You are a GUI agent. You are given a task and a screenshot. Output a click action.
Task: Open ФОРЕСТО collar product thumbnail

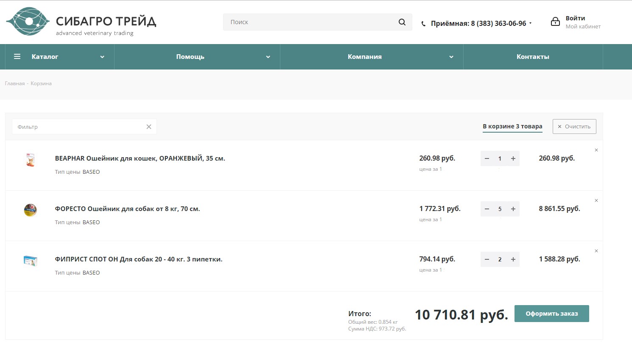(x=30, y=210)
